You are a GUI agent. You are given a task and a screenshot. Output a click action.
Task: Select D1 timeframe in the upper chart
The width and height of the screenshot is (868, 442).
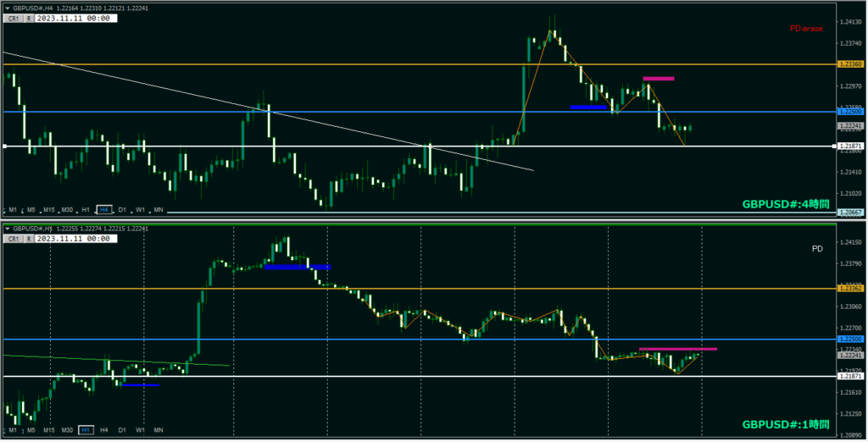click(x=122, y=210)
